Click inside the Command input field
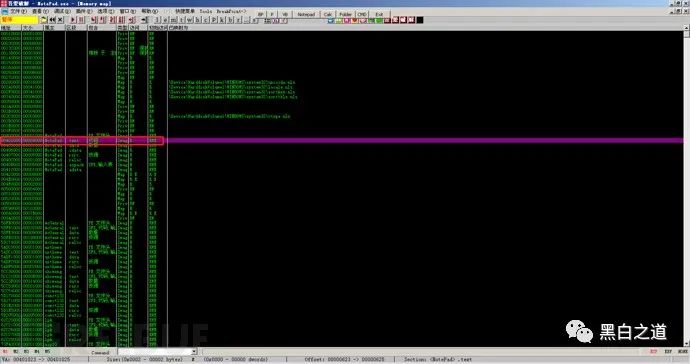The image size is (690, 364). tap(154, 352)
